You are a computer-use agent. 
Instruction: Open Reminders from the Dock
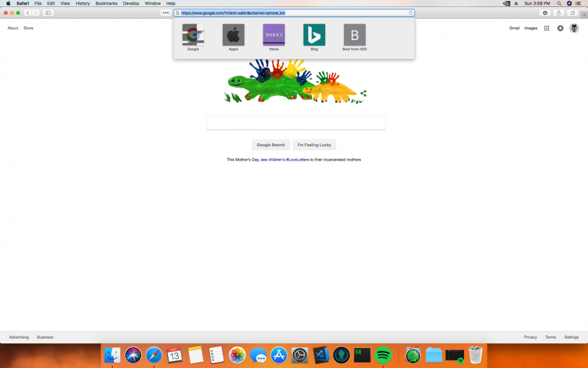(x=216, y=355)
